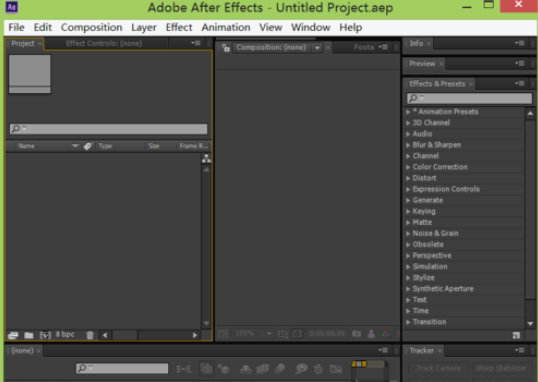Image resolution: width=538 pixels, height=382 pixels.
Task: Click the 8 bpc color depth setting
Action: (65, 334)
